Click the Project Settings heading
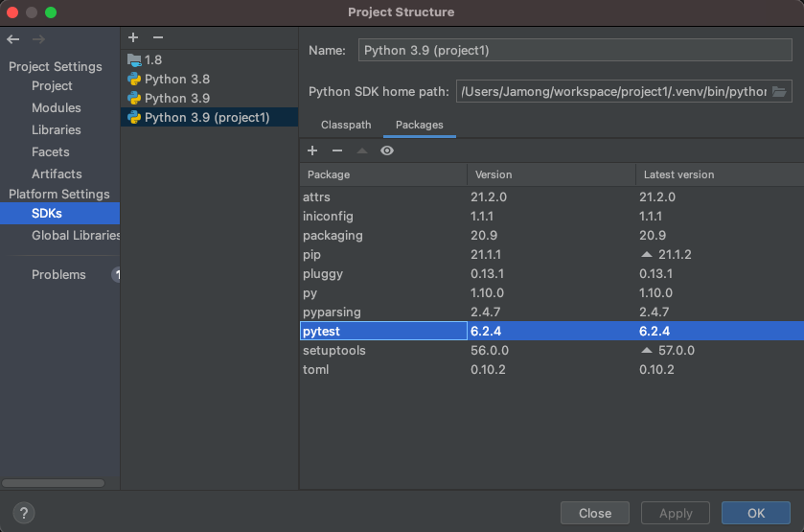 [x=56, y=67]
